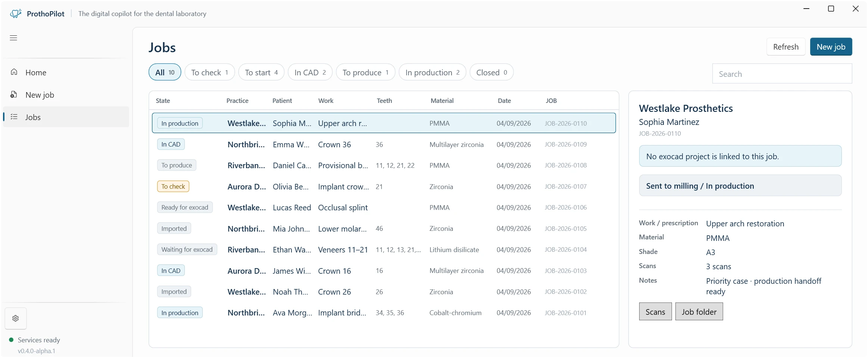Click the To produce state badge
868x358 pixels.
point(177,165)
